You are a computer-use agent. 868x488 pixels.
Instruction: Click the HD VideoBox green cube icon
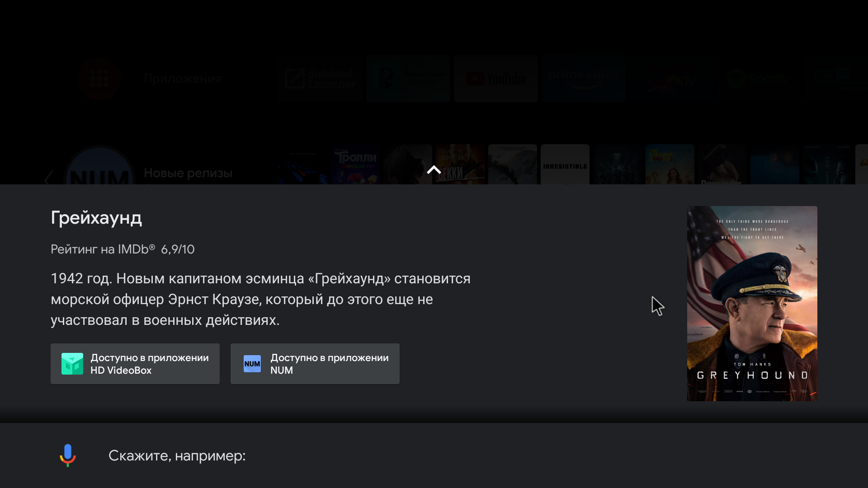[x=72, y=364]
